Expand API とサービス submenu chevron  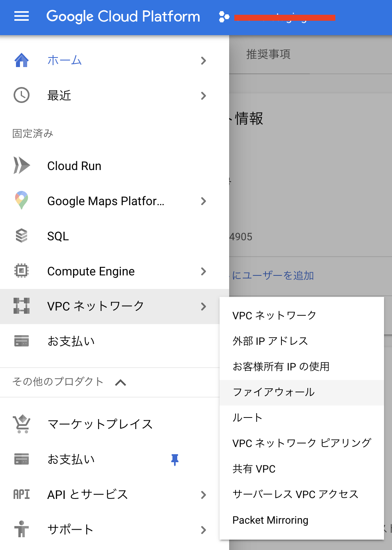click(x=204, y=495)
